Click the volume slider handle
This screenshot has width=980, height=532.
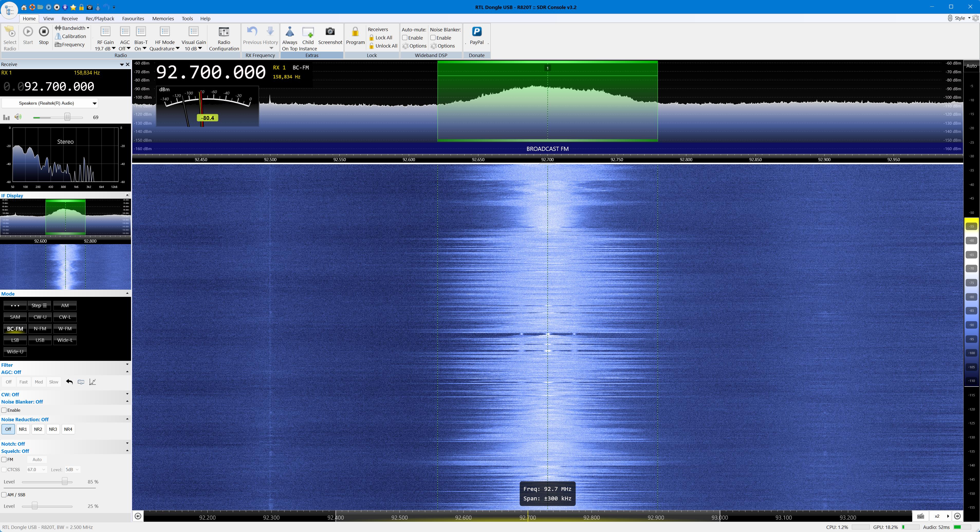click(x=67, y=117)
